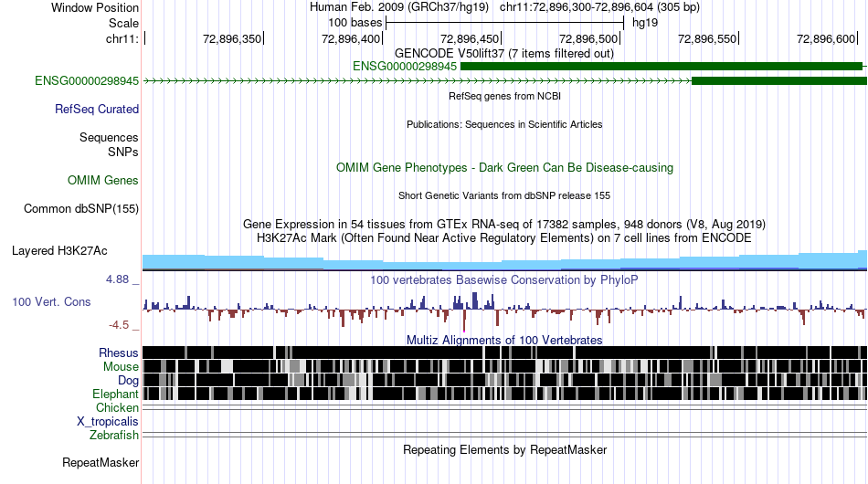The width and height of the screenshot is (868, 484).
Task: Click the SNPs track label
Action: (123, 152)
